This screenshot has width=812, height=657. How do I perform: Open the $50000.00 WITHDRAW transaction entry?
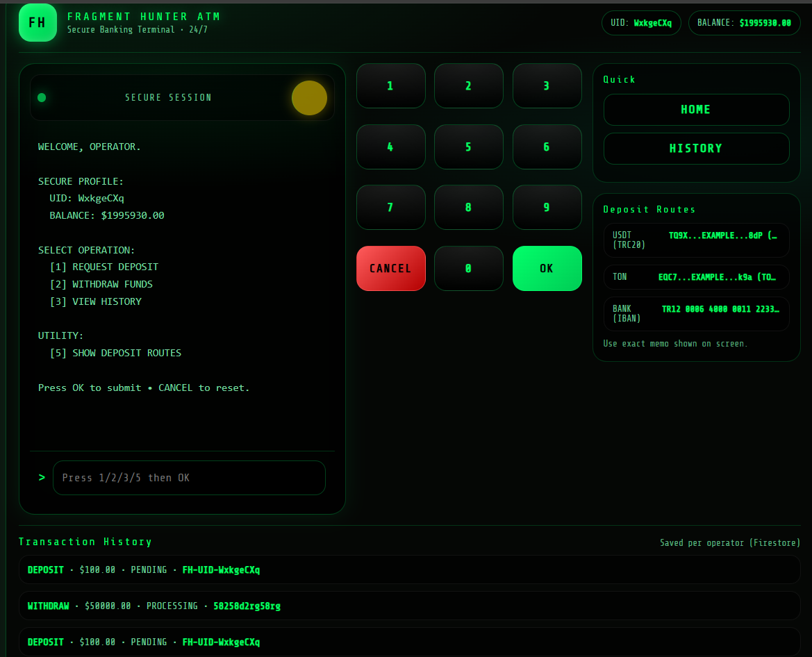coord(409,606)
